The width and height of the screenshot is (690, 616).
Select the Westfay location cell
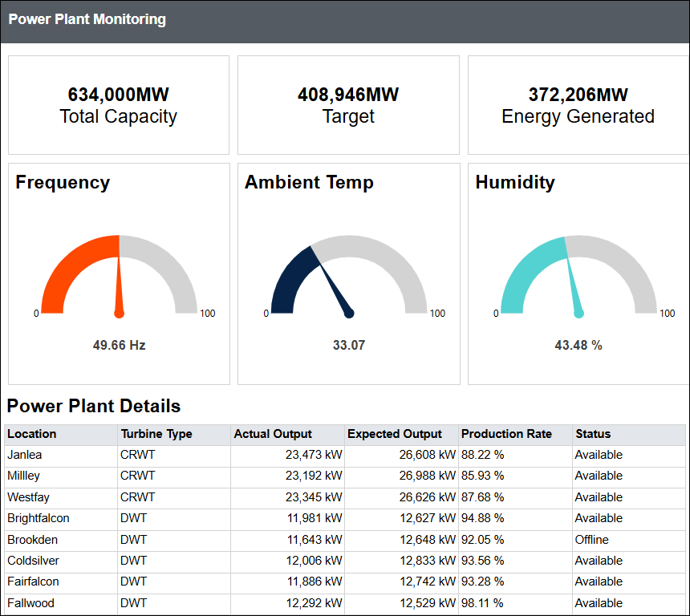[61, 497]
